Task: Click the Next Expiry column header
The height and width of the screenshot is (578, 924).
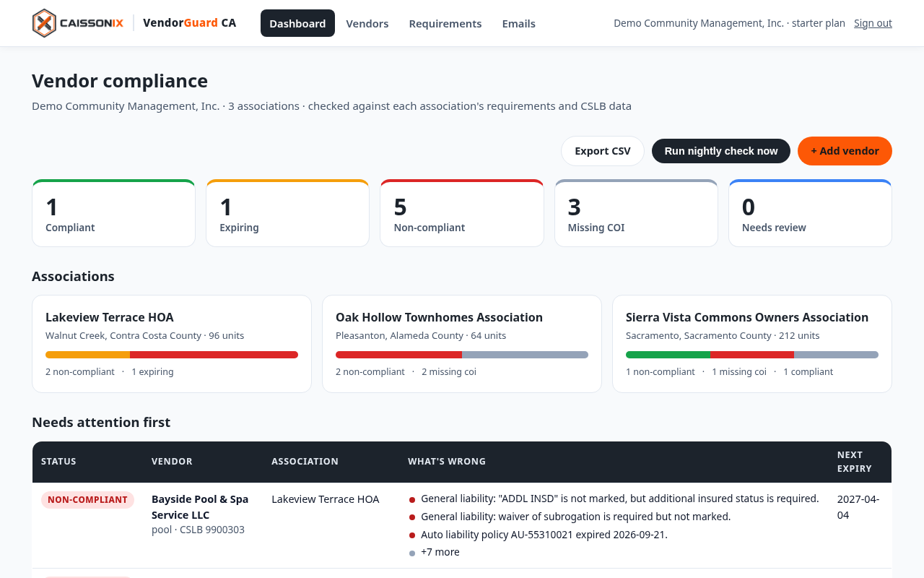Action: click(x=855, y=461)
